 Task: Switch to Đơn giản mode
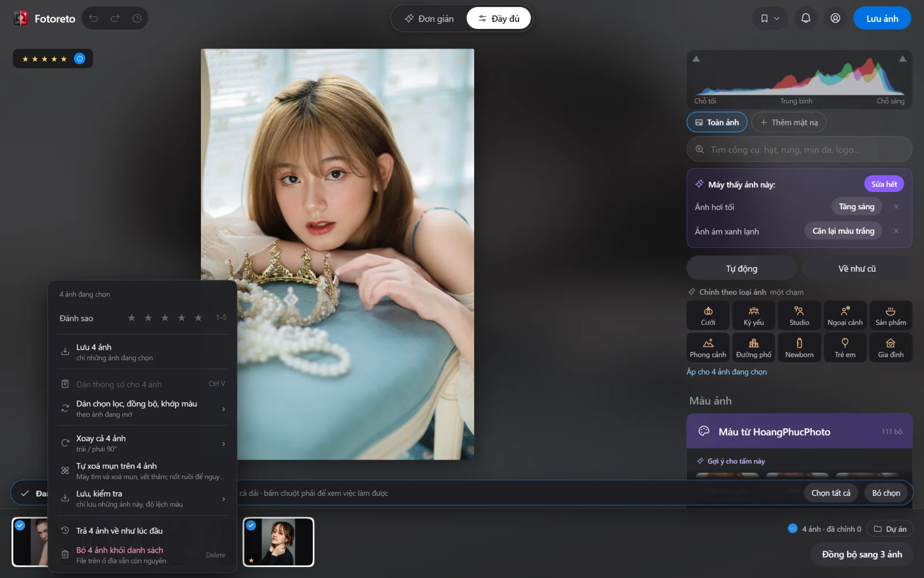tap(429, 18)
